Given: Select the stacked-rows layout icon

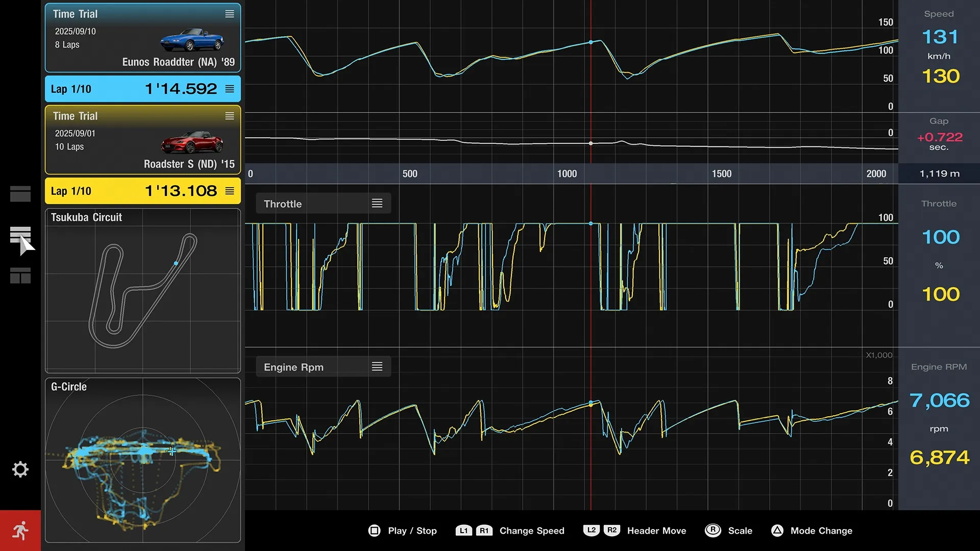Looking at the screenshot, I should pyautogui.click(x=20, y=235).
